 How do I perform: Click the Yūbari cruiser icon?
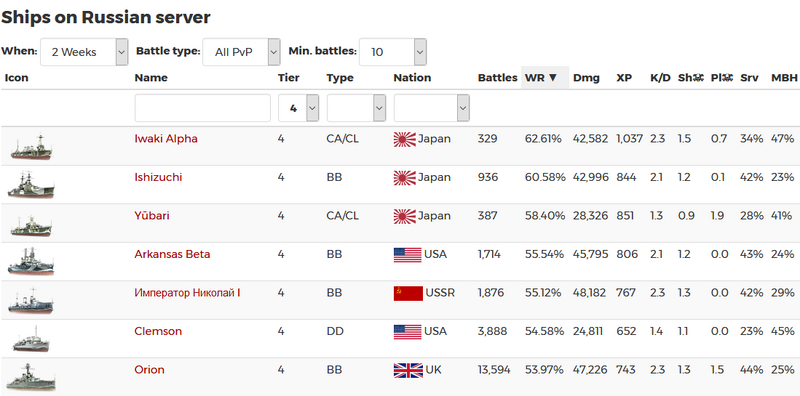pos(31,226)
